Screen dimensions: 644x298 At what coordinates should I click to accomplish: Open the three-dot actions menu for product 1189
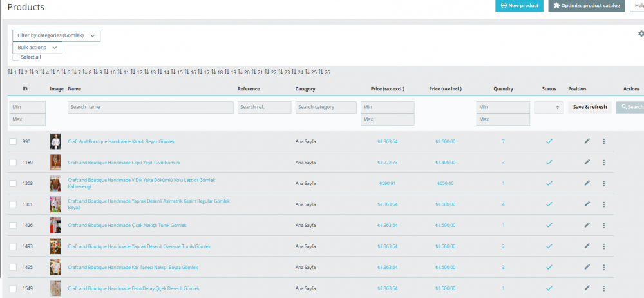603,163
